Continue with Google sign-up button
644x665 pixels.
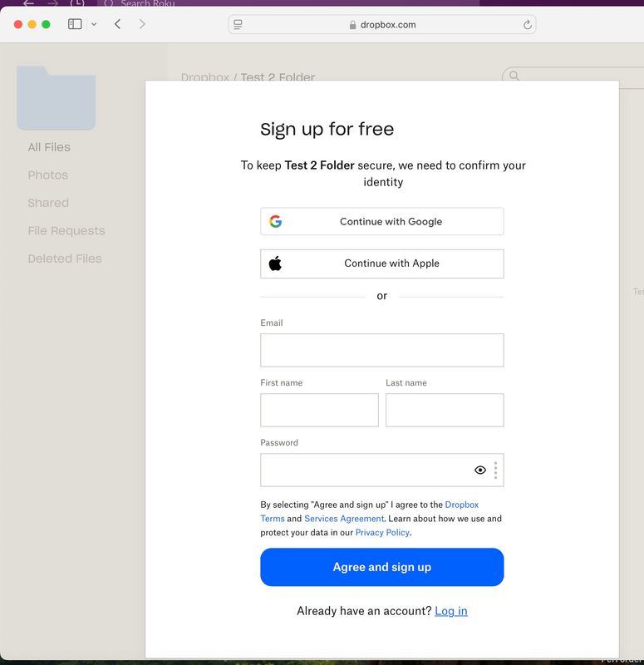pyautogui.click(x=382, y=222)
